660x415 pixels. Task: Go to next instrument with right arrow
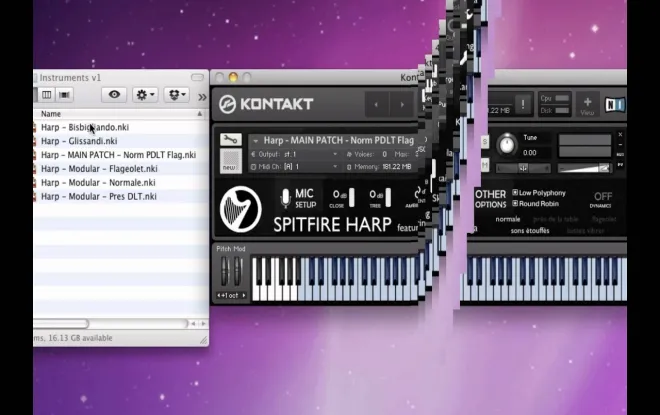(402, 104)
